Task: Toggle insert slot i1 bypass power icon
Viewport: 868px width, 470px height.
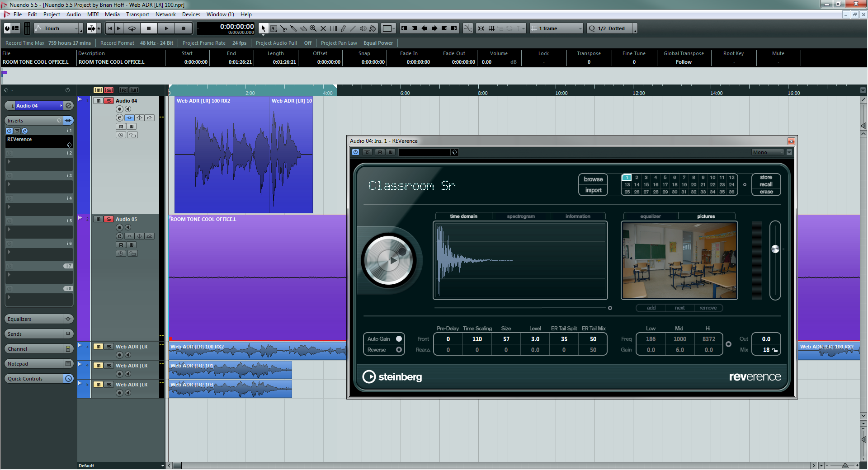Action: coord(9,131)
